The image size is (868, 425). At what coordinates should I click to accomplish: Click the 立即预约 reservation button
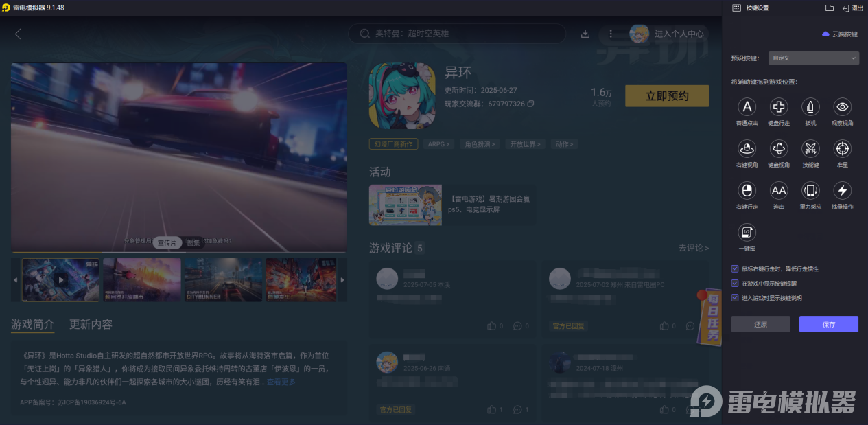coord(666,95)
